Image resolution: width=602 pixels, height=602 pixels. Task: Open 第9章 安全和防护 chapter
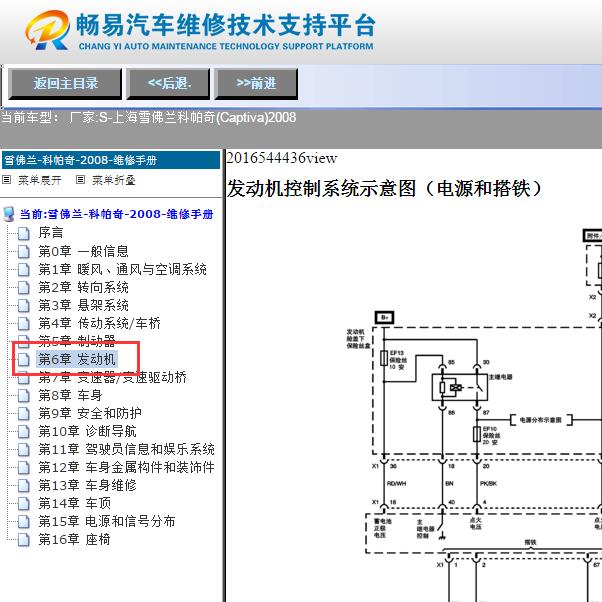(x=90, y=413)
